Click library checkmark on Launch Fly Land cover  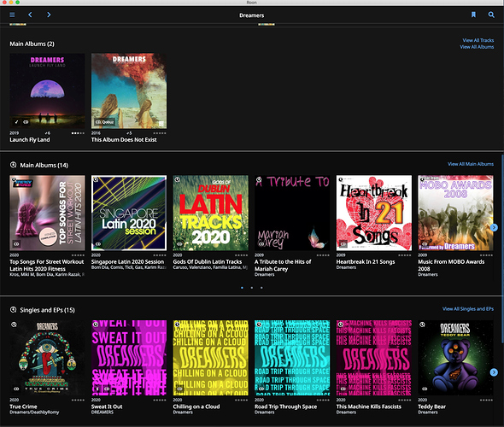point(16,122)
